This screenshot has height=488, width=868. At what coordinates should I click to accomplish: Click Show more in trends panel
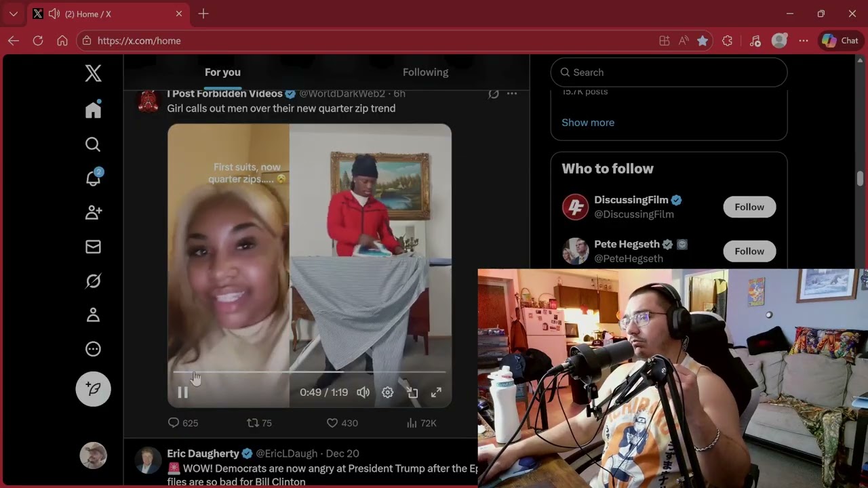point(588,123)
